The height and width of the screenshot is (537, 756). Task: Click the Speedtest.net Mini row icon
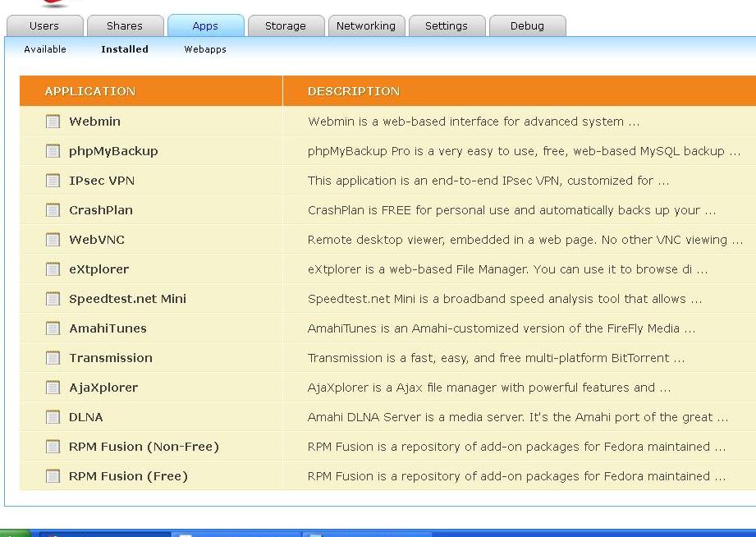point(53,299)
